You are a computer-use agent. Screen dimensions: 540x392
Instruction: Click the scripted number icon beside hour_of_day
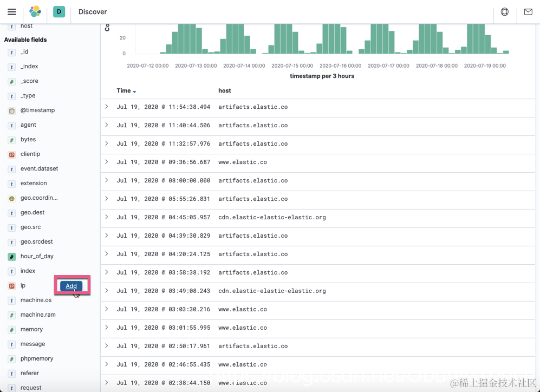(x=12, y=257)
